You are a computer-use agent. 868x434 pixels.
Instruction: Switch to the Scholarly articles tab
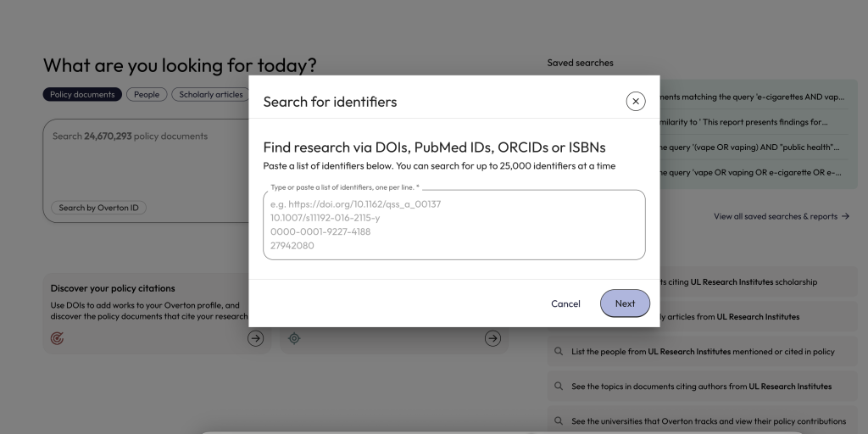pos(210,95)
